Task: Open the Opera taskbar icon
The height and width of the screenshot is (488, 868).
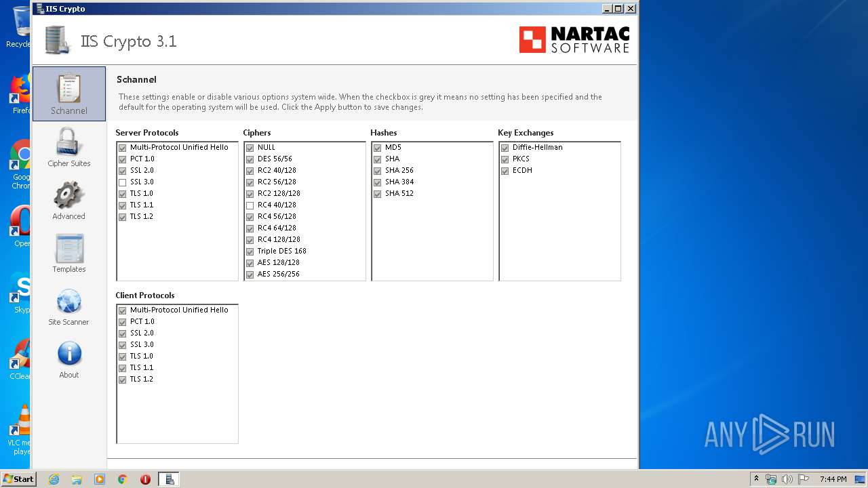Action: coord(145,479)
